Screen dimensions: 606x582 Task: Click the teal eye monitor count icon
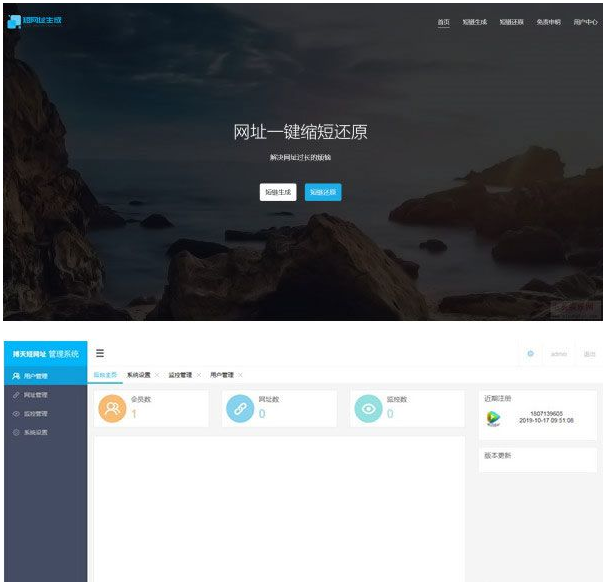(x=368, y=408)
